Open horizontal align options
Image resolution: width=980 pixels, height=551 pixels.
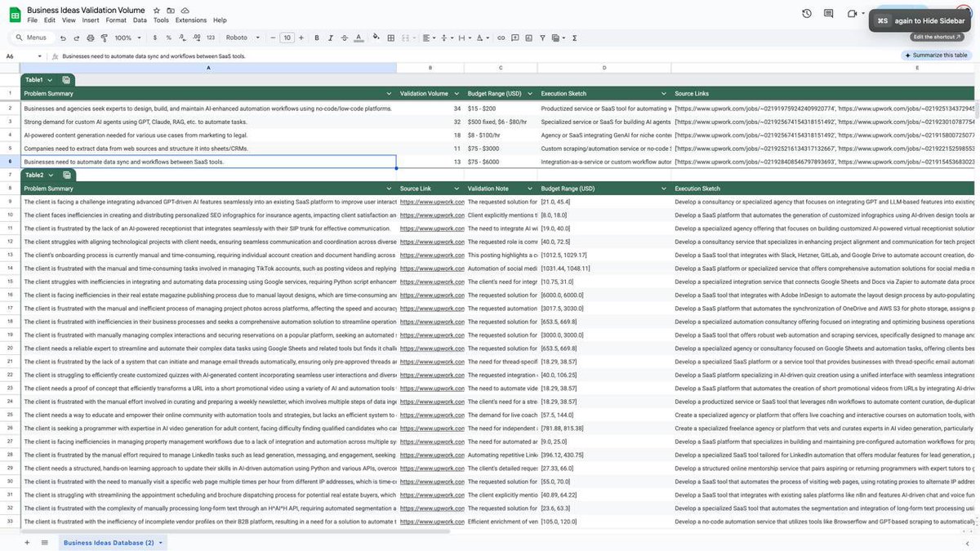(428, 38)
